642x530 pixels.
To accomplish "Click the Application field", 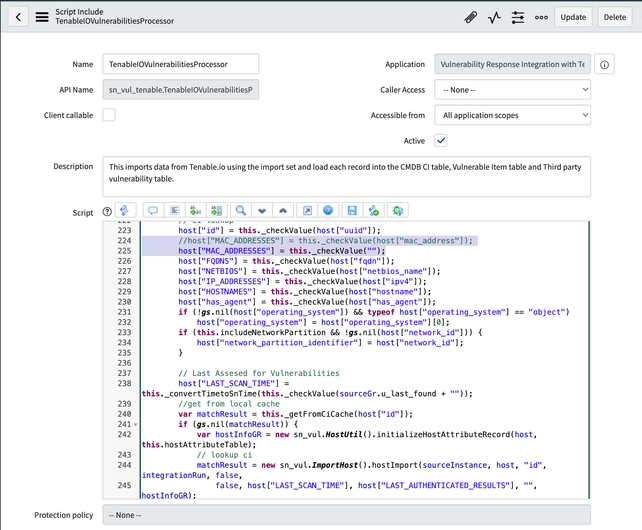I will click(512, 64).
